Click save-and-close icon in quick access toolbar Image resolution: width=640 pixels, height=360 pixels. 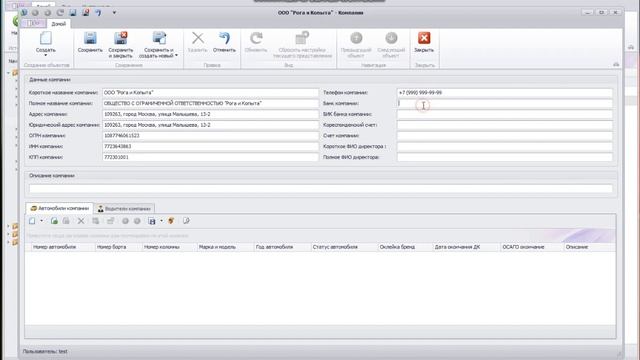point(86,13)
